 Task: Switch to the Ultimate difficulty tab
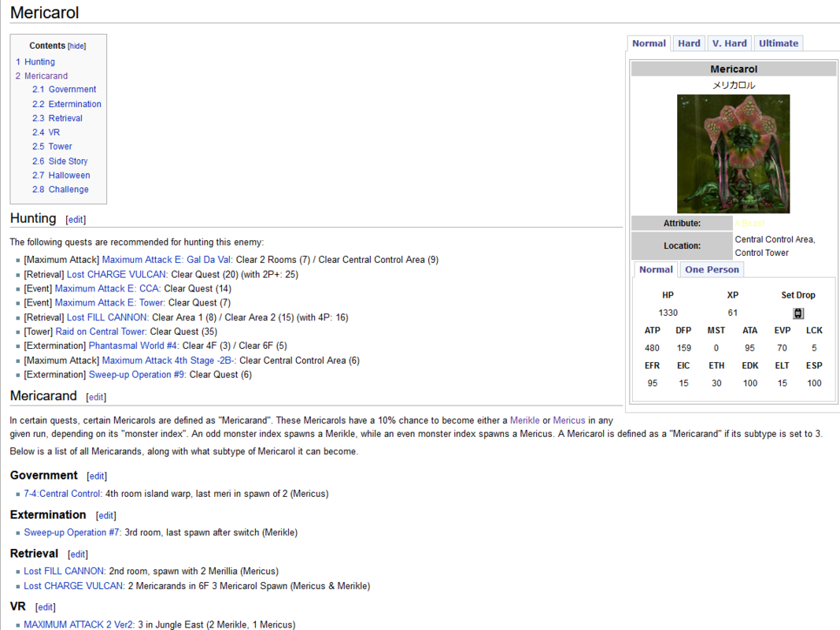779,43
